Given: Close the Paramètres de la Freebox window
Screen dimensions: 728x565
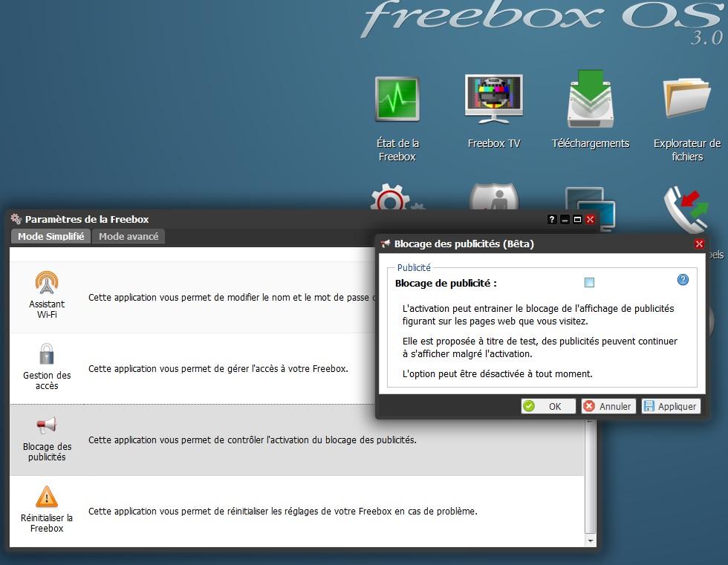Looking at the screenshot, I should (x=590, y=220).
